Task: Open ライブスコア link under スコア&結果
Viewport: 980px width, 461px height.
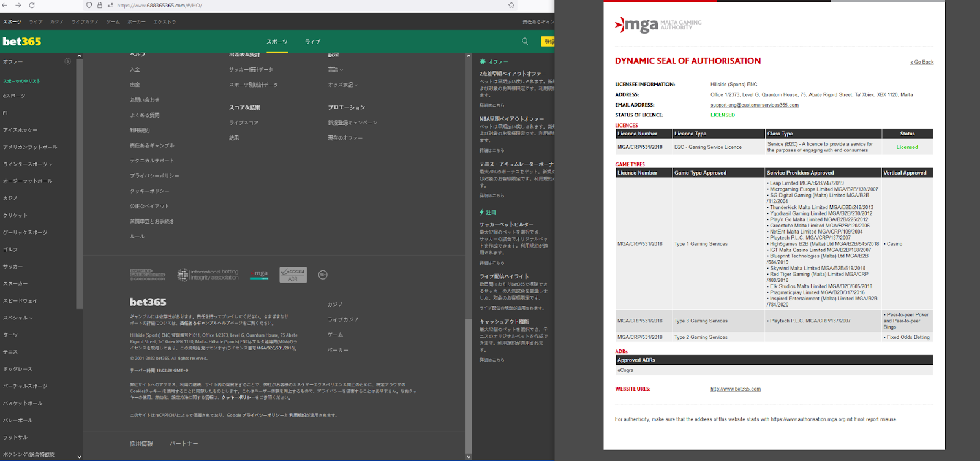Action: tap(244, 123)
